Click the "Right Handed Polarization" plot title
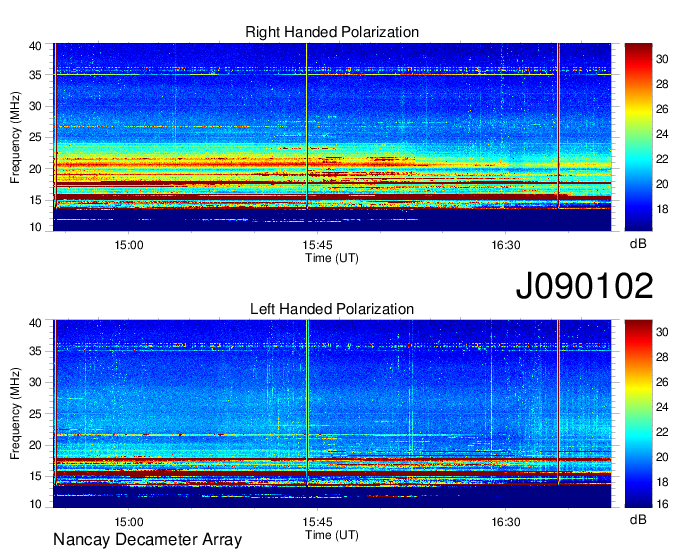The width and height of the screenshot is (680, 552). 332,32
